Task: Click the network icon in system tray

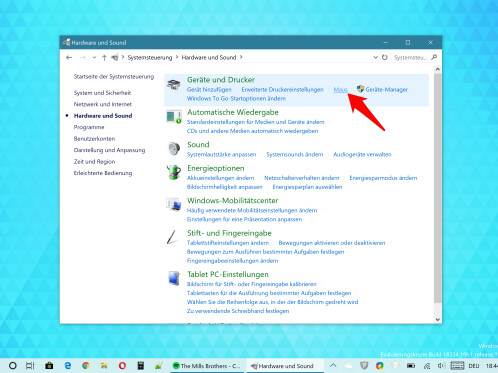Action: pos(427,366)
